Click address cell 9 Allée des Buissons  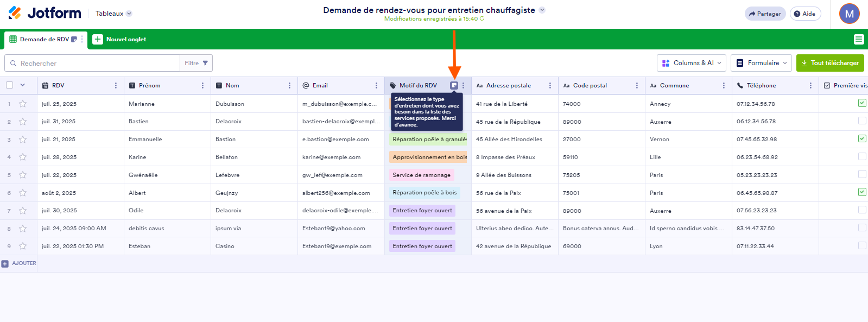tap(515, 175)
